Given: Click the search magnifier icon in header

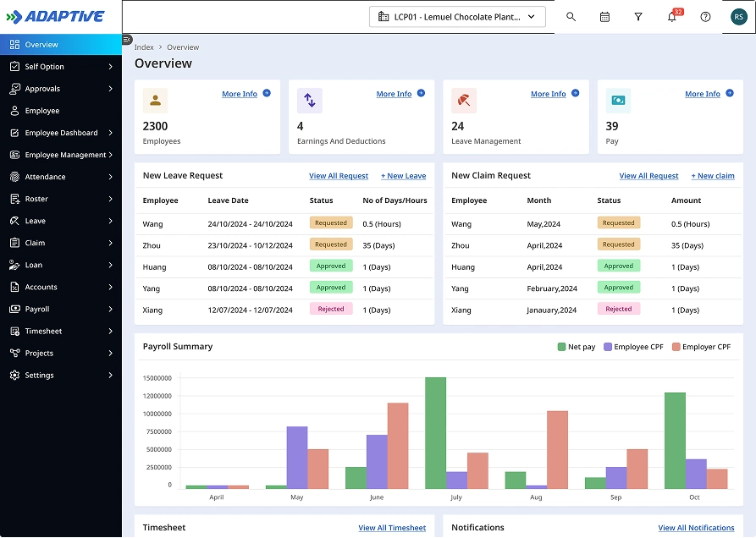Looking at the screenshot, I should tap(571, 17).
